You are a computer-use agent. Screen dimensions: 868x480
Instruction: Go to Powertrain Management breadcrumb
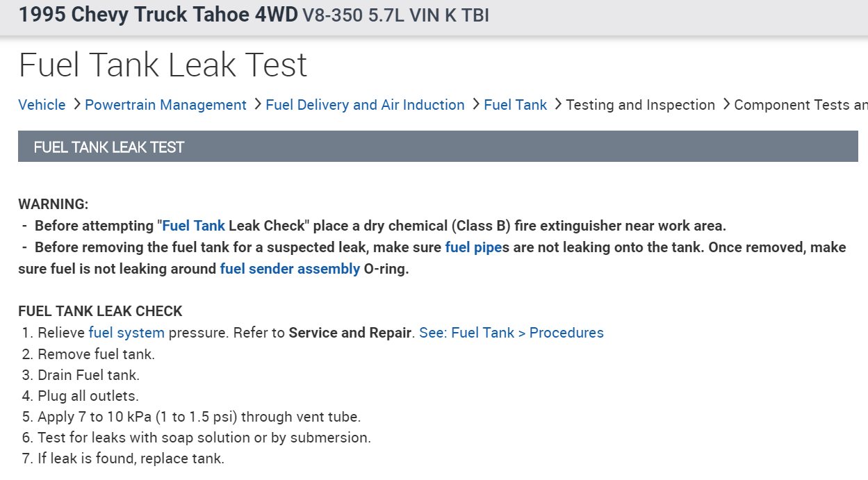[x=165, y=105]
